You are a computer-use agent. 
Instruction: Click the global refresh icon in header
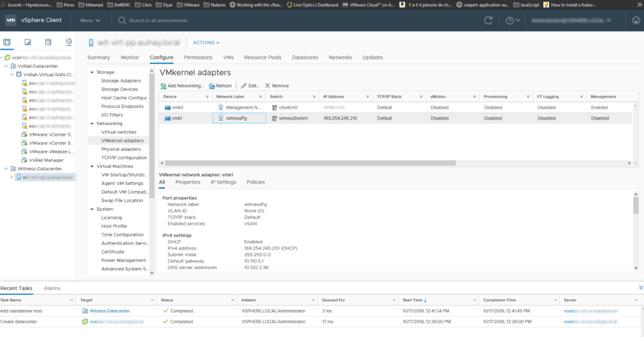(x=488, y=20)
